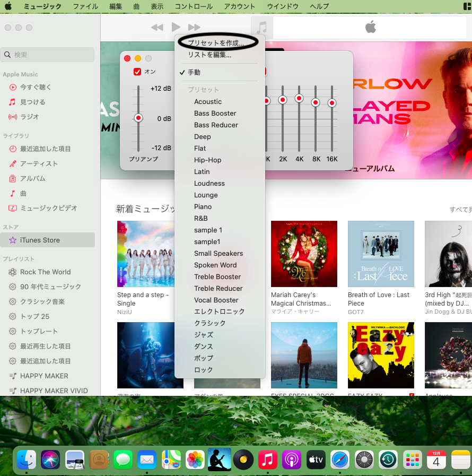Select Vocal Booster preset
This screenshot has height=476, width=472.
tap(220, 300)
